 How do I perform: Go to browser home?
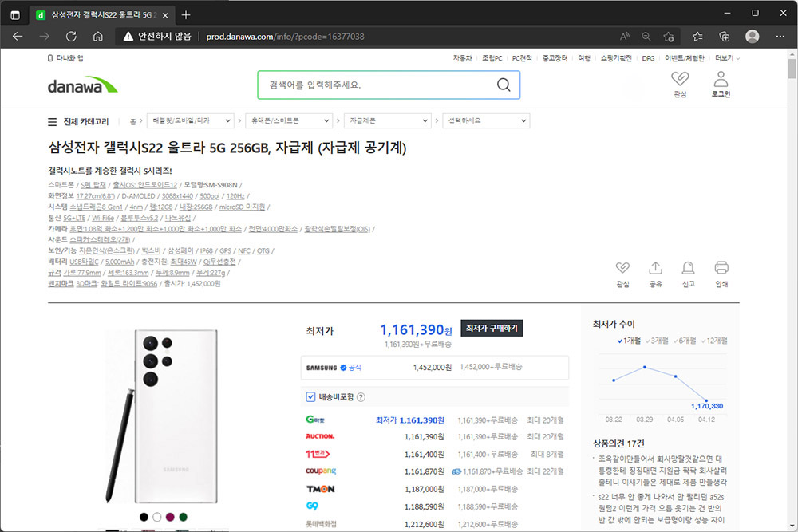(x=97, y=37)
